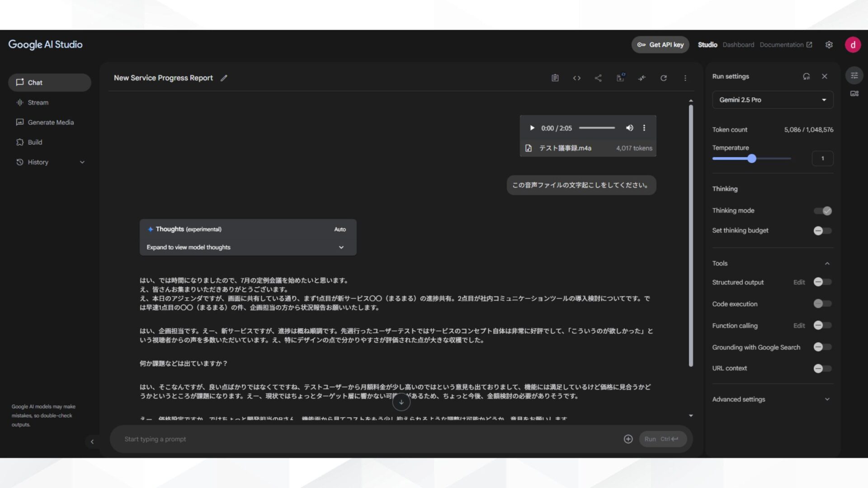
Task: Enable Set thinking budget toggle
Action: [822, 230]
